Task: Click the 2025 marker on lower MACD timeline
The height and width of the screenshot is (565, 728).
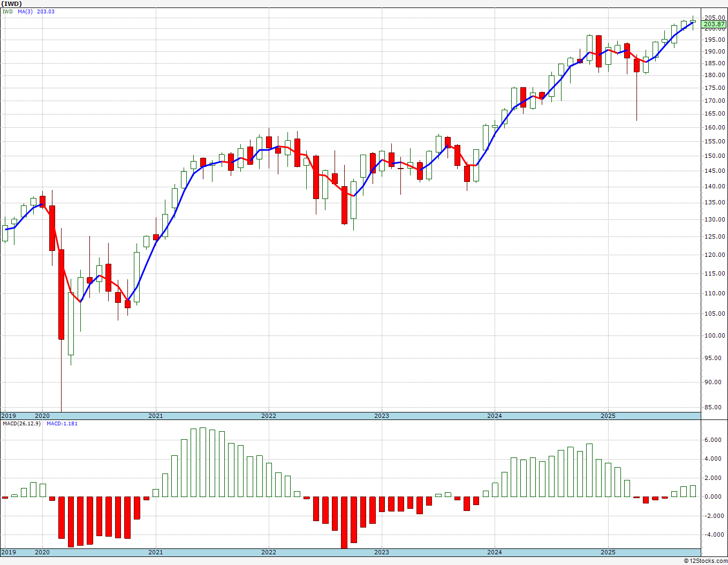Action: 608,552
